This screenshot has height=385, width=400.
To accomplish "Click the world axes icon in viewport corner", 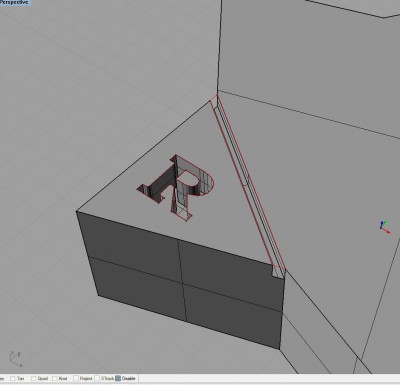I will pos(16,358).
